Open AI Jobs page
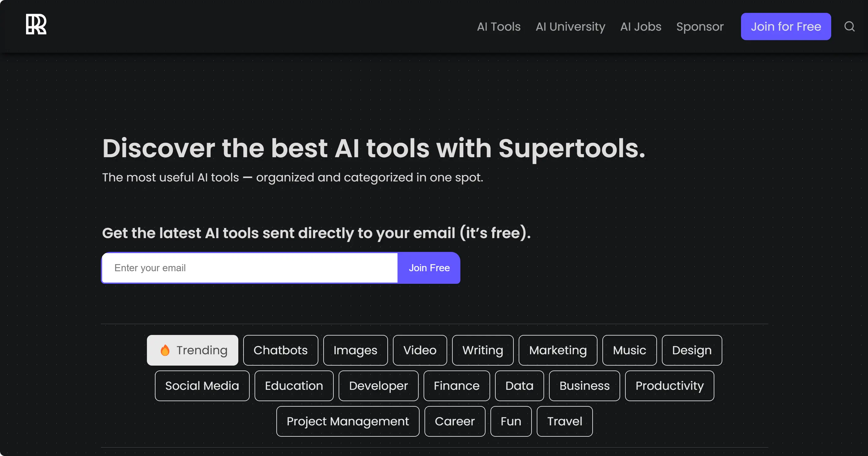The width and height of the screenshot is (868, 456). pyautogui.click(x=640, y=27)
